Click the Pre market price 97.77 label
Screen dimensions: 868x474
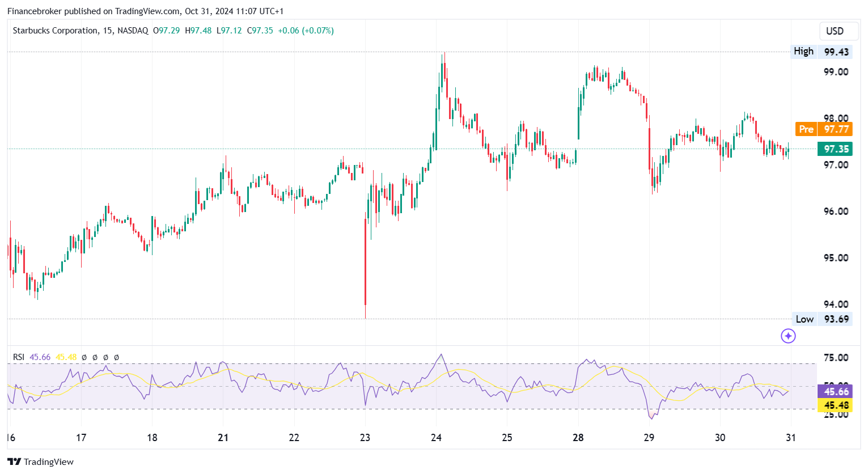[x=835, y=129]
